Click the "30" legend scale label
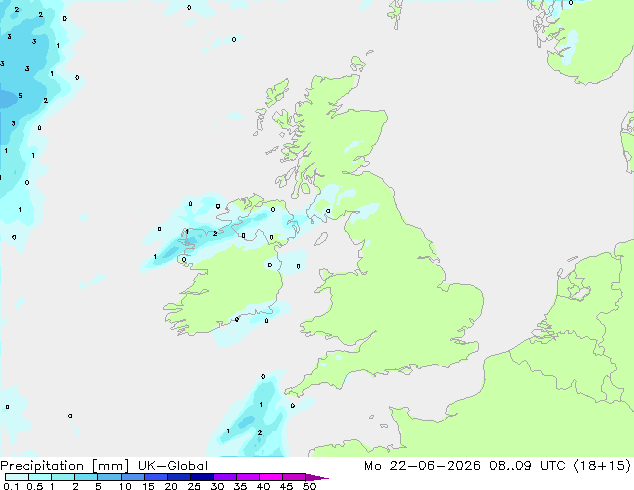This screenshot has width=634, height=490. point(217,486)
